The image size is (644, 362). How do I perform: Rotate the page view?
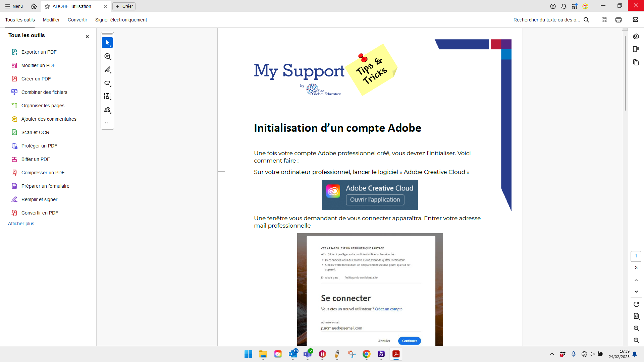[636, 304]
